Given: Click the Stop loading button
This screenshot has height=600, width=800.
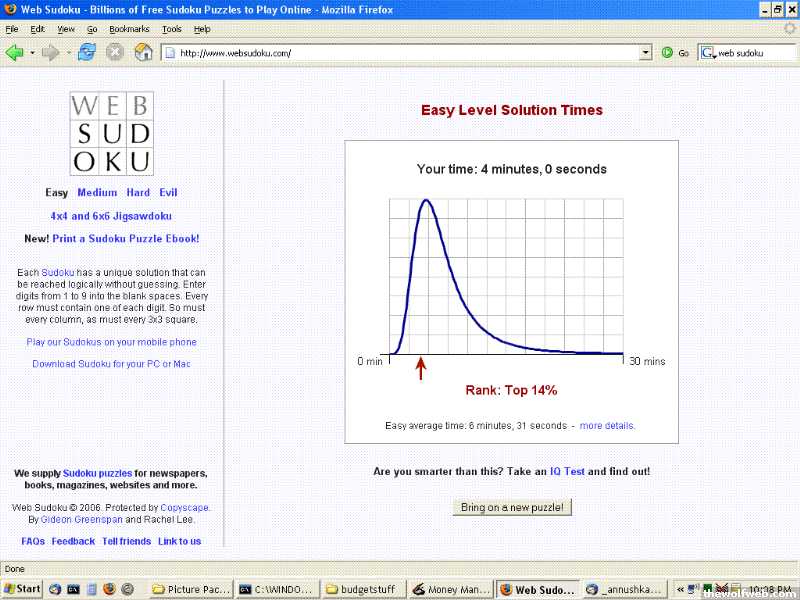Looking at the screenshot, I should pyautogui.click(x=115, y=52).
